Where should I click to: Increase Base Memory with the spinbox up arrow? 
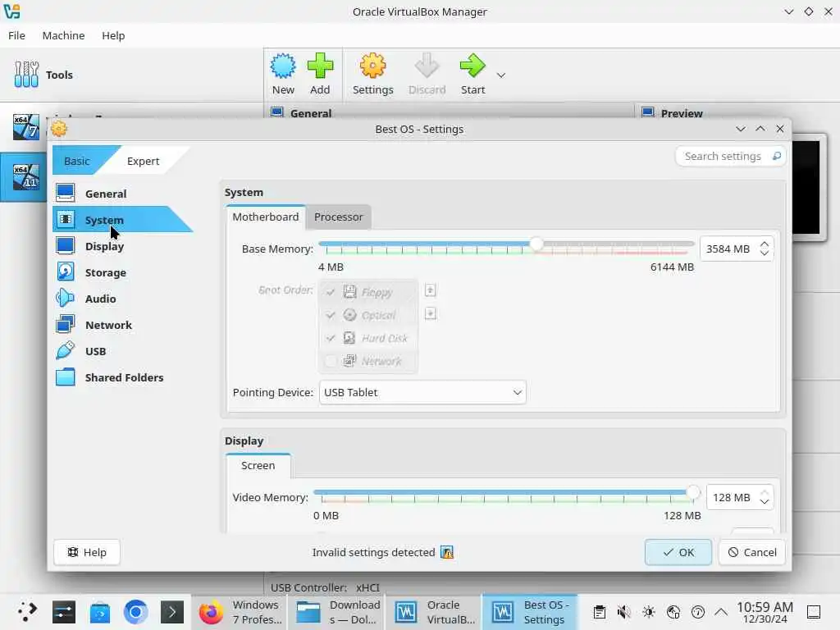tap(765, 244)
